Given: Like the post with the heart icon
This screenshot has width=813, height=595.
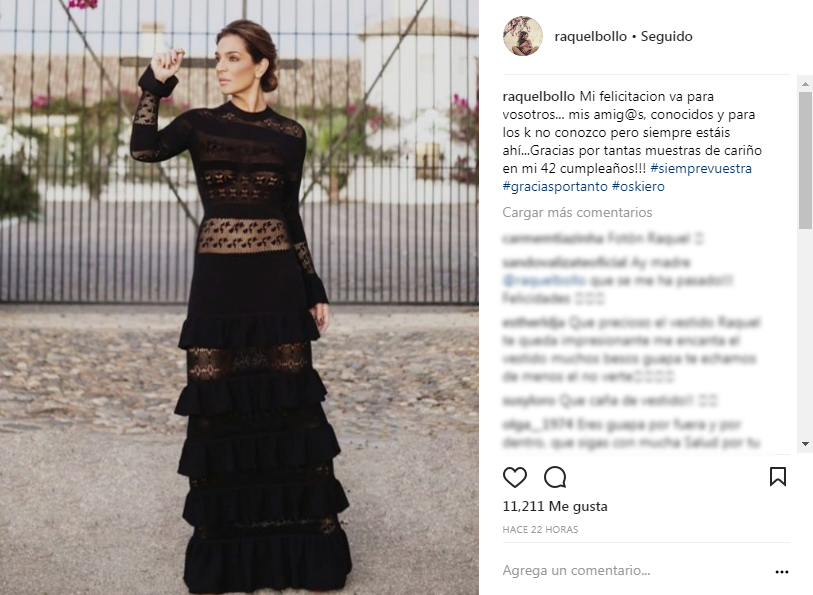Looking at the screenshot, I should [515, 477].
